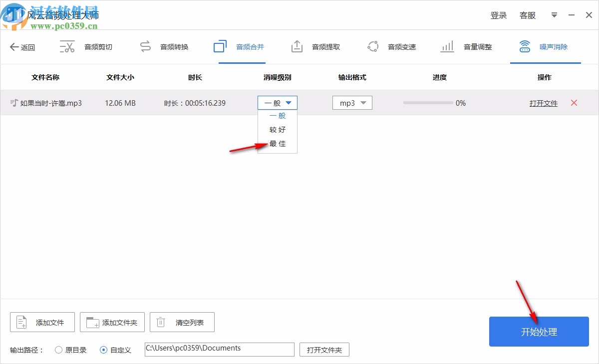
Task: Select the 音频变速 speed change tool
Action: [372, 46]
